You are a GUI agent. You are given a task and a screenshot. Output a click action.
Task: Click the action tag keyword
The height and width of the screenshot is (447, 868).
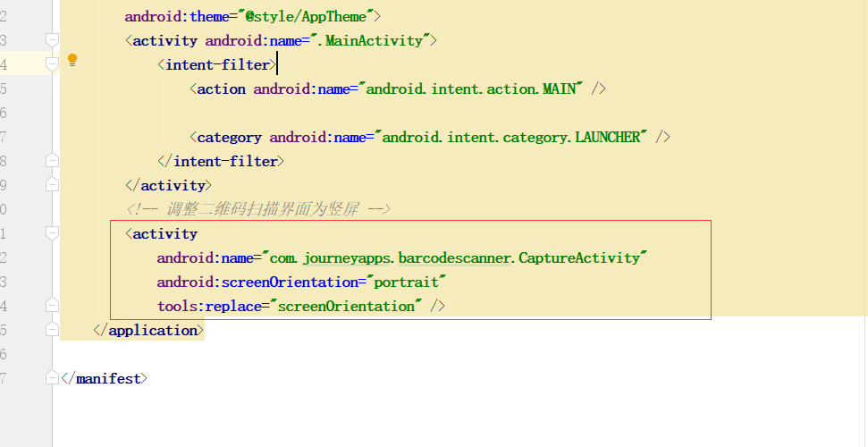click(x=222, y=89)
